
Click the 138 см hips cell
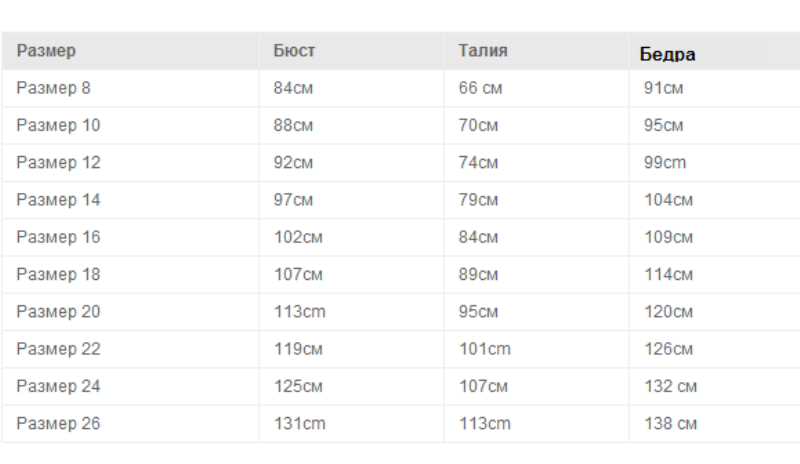coord(670,423)
